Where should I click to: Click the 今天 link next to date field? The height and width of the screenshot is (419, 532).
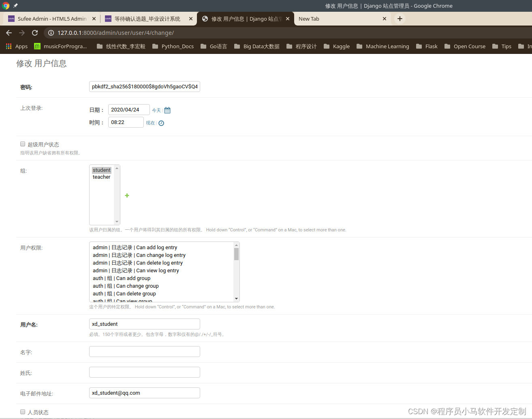[x=156, y=110]
